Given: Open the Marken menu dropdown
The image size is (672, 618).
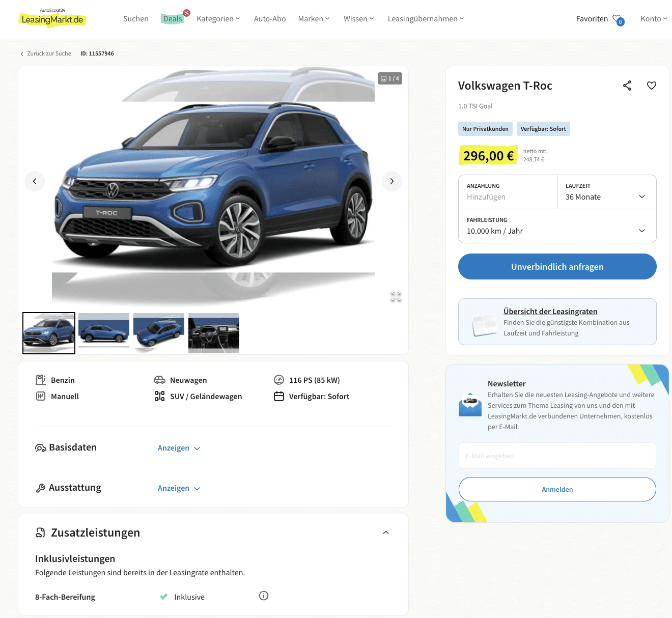Looking at the screenshot, I should point(314,19).
